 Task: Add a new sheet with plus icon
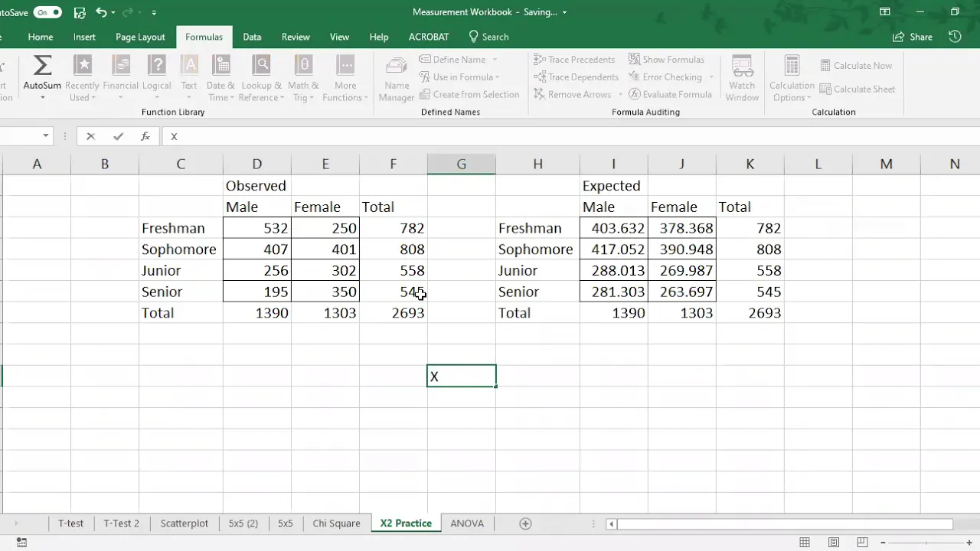[525, 523]
